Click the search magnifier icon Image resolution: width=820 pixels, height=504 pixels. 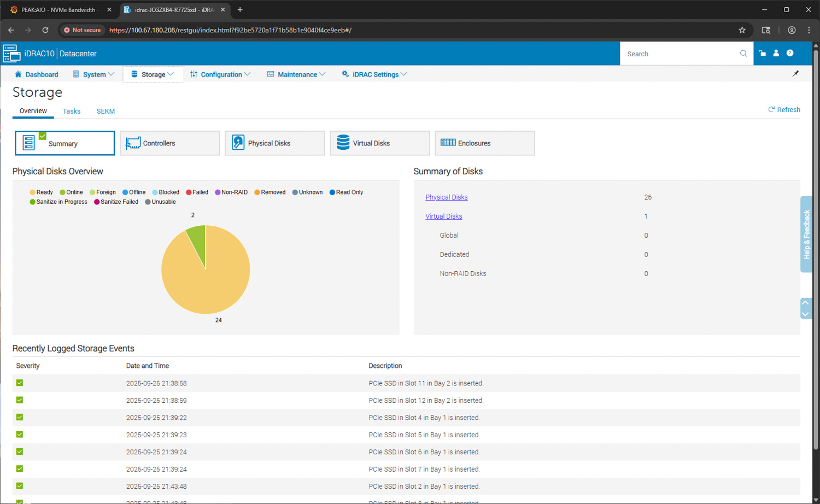pos(743,54)
